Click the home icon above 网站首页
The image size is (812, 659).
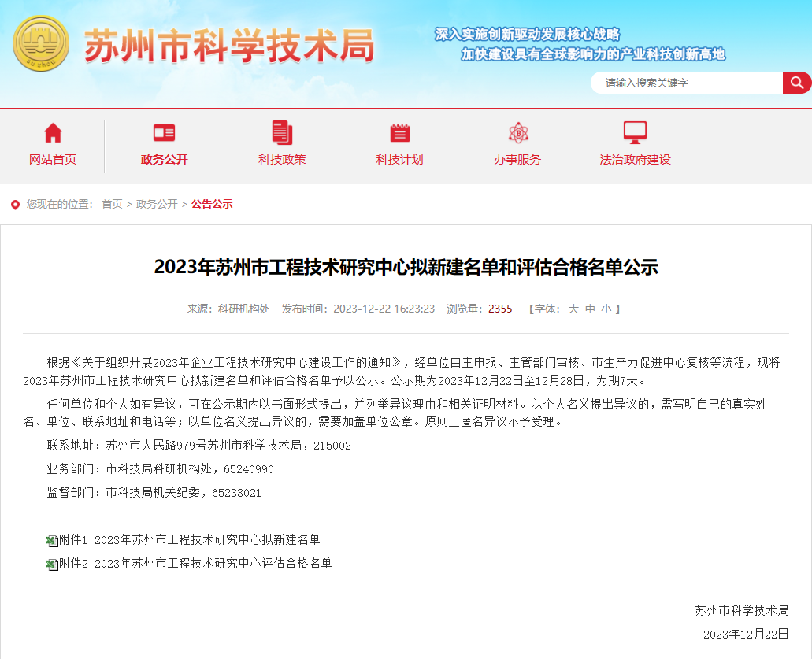[53, 132]
